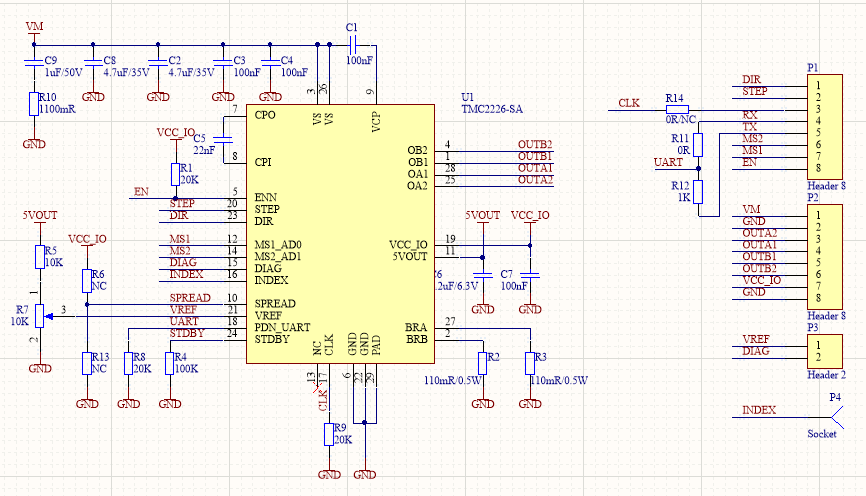Select capacitor C2 symbol
Image resolution: width=866 pixels, height=496 pixels.
click(x=158, y=62)
